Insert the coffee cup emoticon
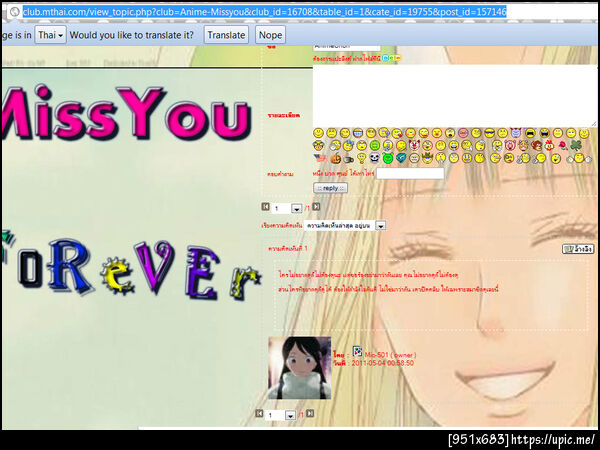This screenshot has height=450, width=600. point(349,158)
